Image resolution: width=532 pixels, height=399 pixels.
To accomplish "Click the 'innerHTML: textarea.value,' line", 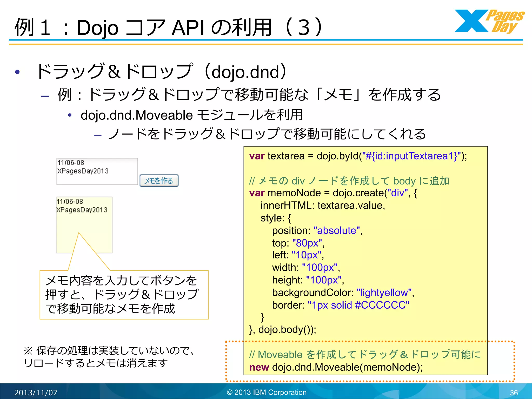I will 323,205.
